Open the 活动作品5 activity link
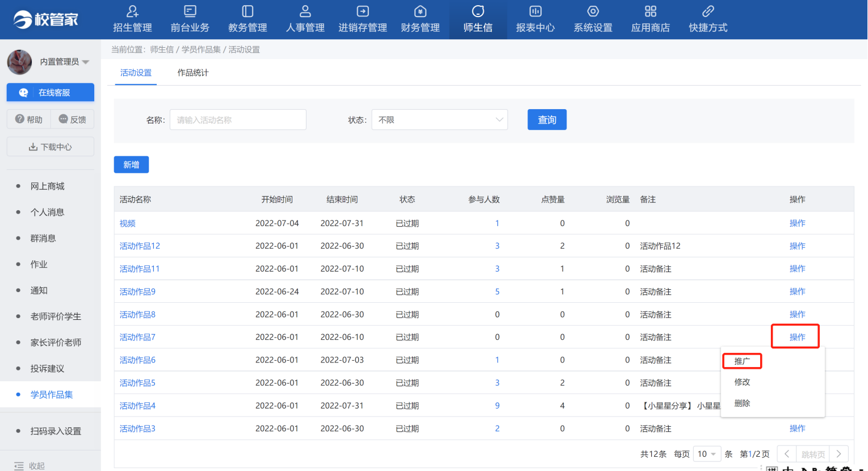The width and height of the screenshot is (868, 471). coord(137,383)
